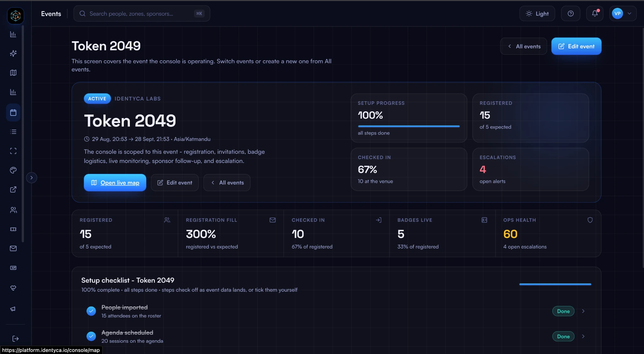Click the envelope icon in the Registration Fill card
Viewport: 644px width, 354px height.
[273, 220]
